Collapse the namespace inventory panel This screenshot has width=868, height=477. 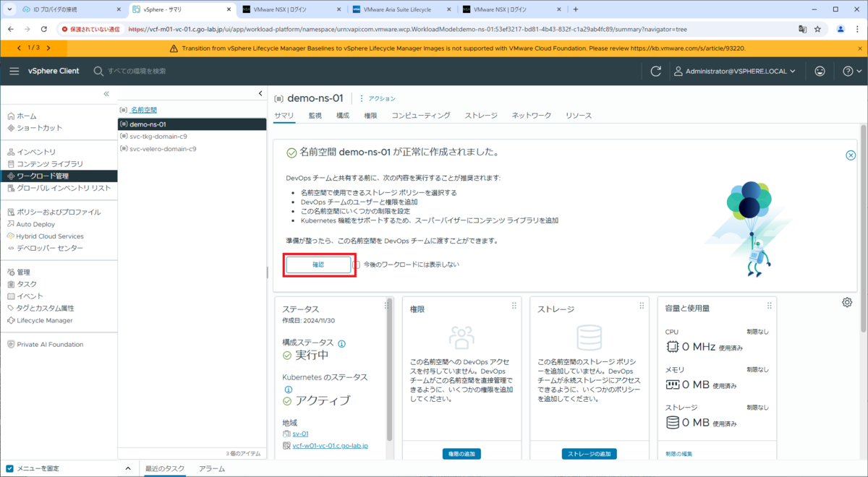pyautogui.click(x=260, y=94)
